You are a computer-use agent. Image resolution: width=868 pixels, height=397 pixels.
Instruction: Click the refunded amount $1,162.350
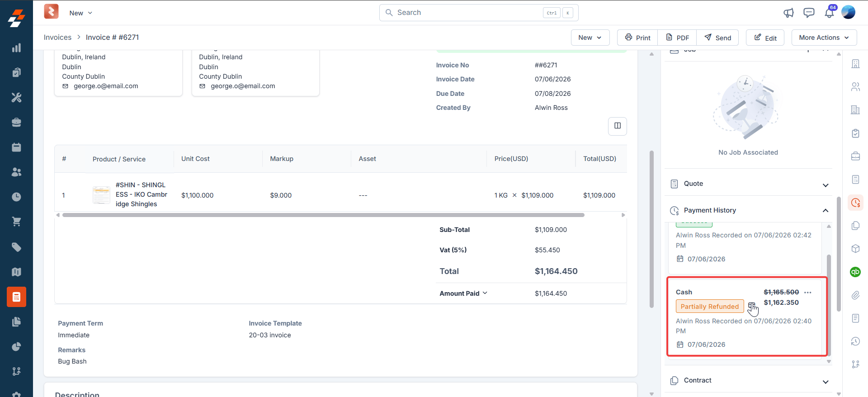click(781, 302)
